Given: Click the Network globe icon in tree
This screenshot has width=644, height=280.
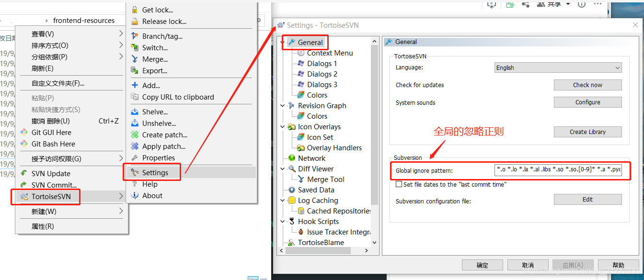Looking at the screenshot, I should (291, 158).
